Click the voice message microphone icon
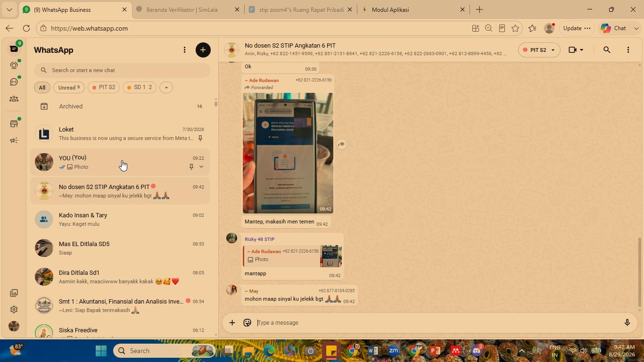 click(627, 323)
